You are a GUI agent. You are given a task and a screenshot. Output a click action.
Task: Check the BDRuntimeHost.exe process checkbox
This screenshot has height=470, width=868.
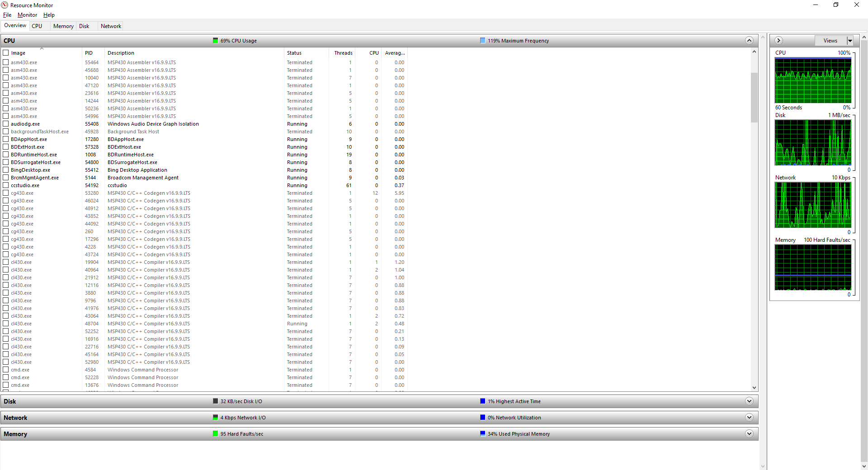pos(6,155)
